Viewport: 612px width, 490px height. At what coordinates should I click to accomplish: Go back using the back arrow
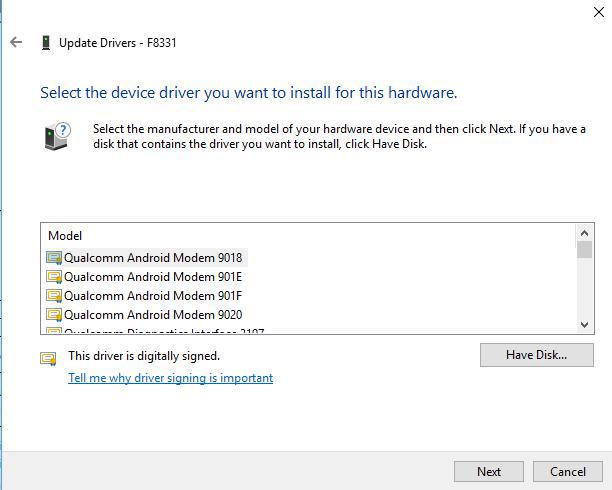[16, 42]
